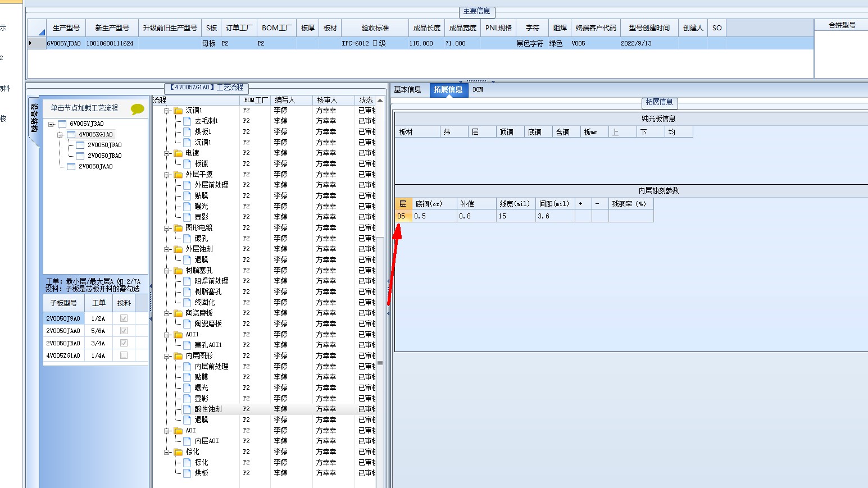Collapse the AOI1 process group
This screenshot has width=868, height=488.
point(167,335)
